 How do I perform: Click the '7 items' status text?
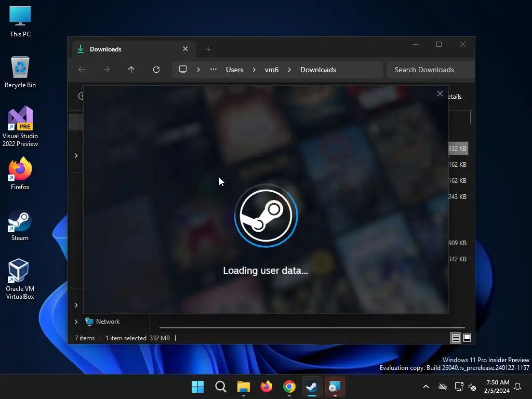85,338
